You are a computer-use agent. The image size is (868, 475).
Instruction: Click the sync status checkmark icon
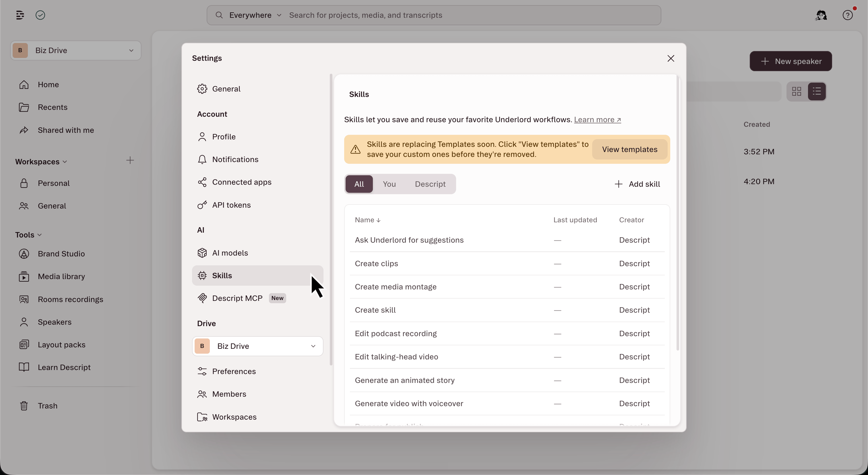point(40,15)
